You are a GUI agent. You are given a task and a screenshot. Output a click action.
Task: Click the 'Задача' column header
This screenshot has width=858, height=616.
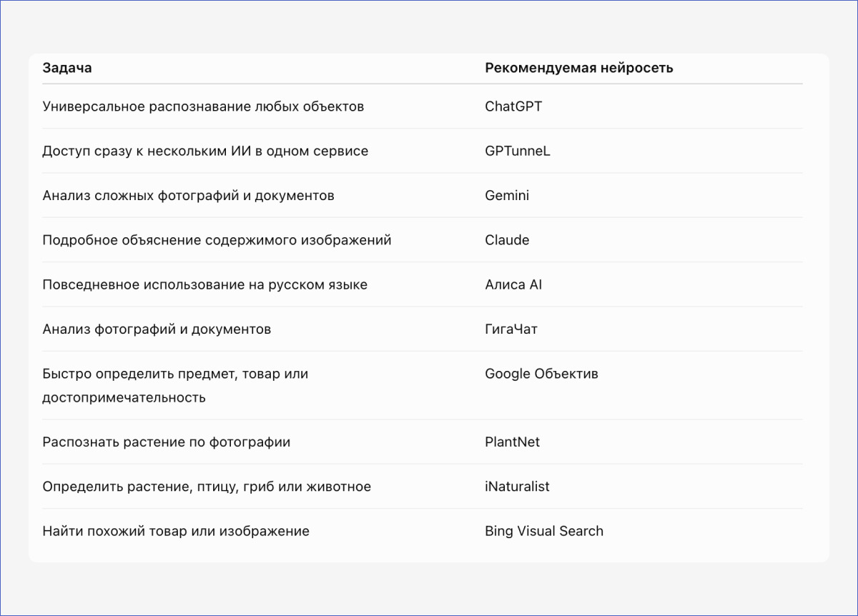pos(67,68)
